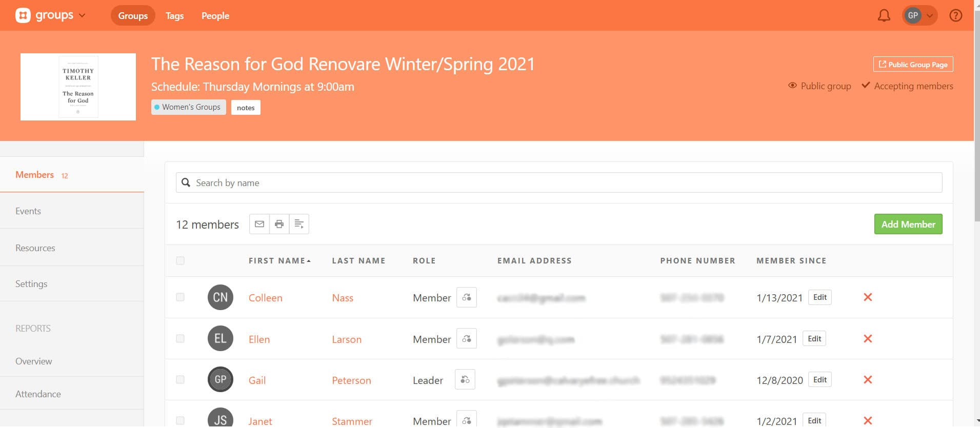Remove Colleen Nass with red X
980x428 pixels.
(x=868, y=297)
